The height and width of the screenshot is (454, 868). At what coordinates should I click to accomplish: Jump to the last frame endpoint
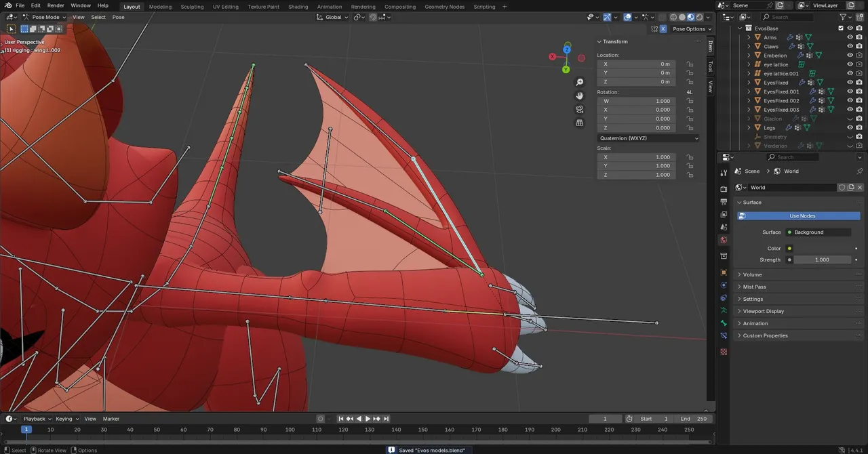[386, 419]
